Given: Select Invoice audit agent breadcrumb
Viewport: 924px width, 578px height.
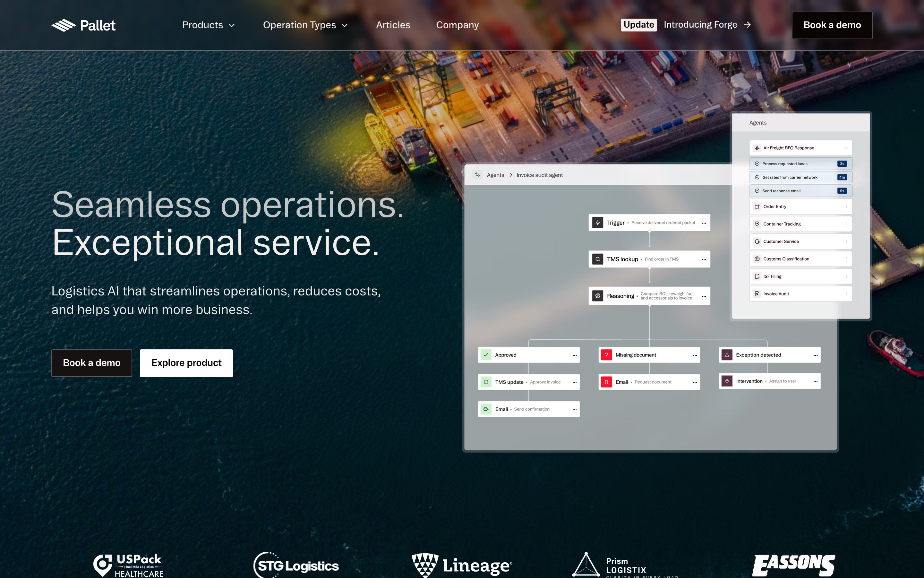Looking at the screenshot, I should (540, 175).
